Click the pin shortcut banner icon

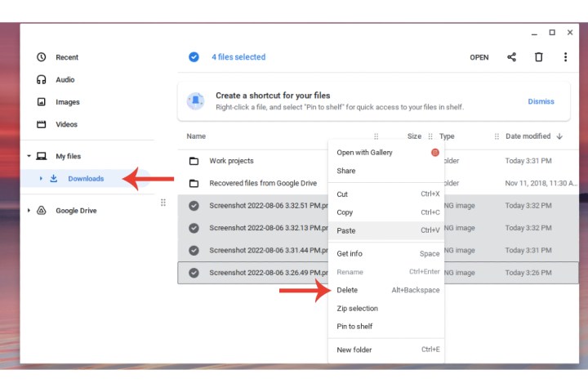[x=196, y=101]
